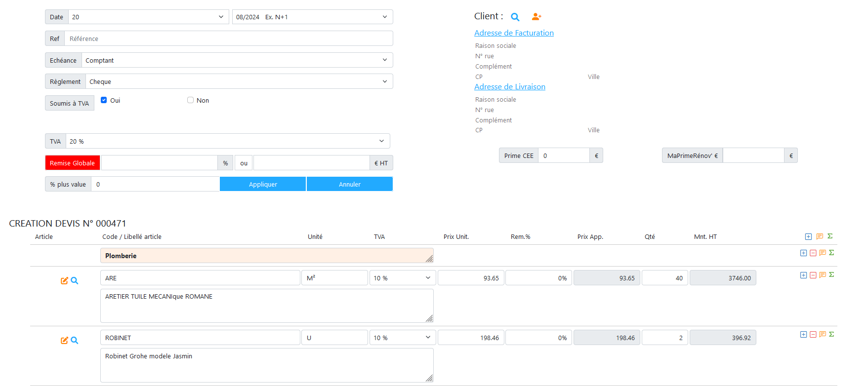Click the ARE article code field
This screenshot has width=868, height=386.
(x=200, y=278)
